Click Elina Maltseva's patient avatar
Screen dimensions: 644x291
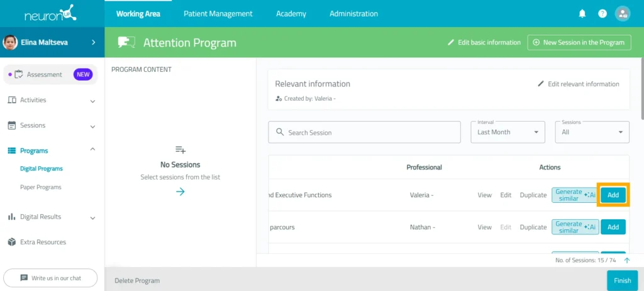tap(10, 42)
